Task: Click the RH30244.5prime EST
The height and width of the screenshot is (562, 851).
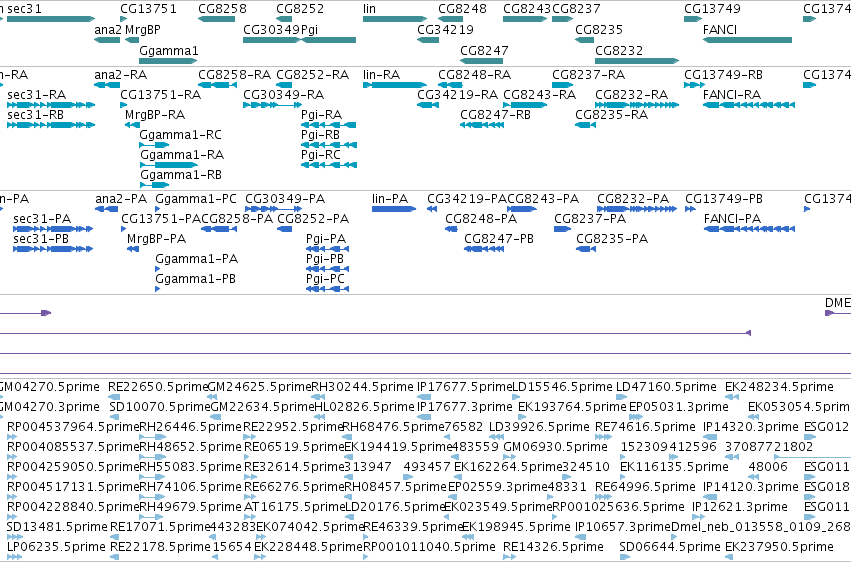Action: (x=318, y=397)
